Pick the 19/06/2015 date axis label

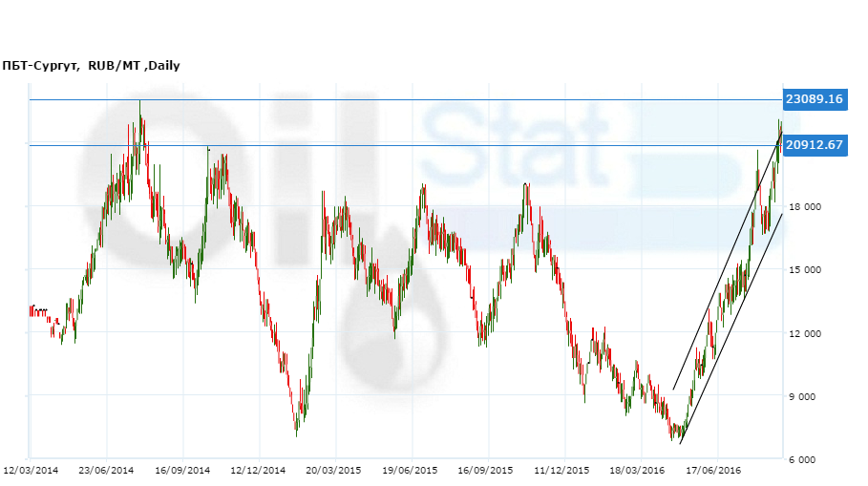tap(411, 471)
